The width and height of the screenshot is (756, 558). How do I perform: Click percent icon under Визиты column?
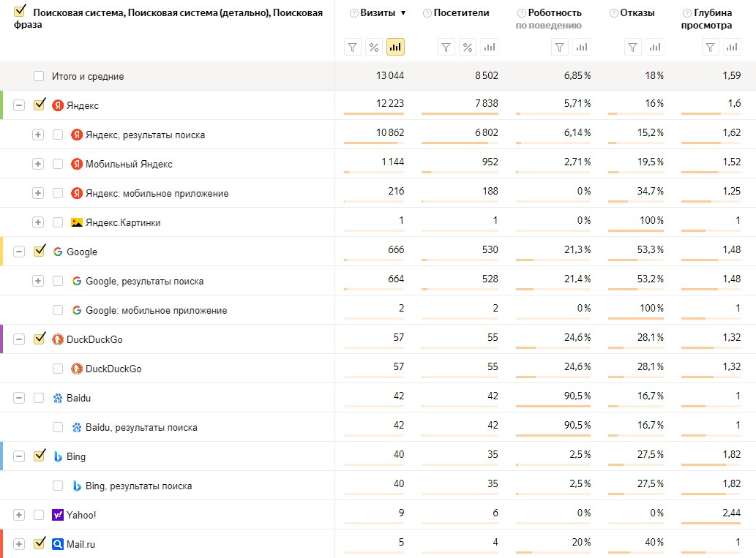click(374, 48)
